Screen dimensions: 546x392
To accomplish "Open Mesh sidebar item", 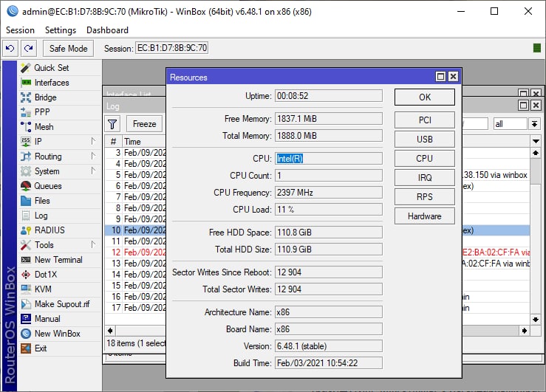I will pyautogui.click(x=44, y=127).
